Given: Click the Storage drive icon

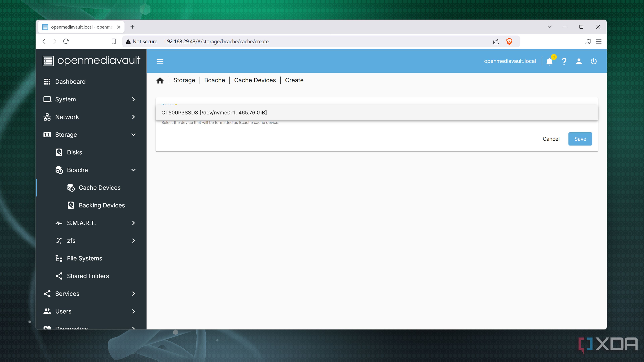Looking at the screenshot, I should [x=47, y=135].
